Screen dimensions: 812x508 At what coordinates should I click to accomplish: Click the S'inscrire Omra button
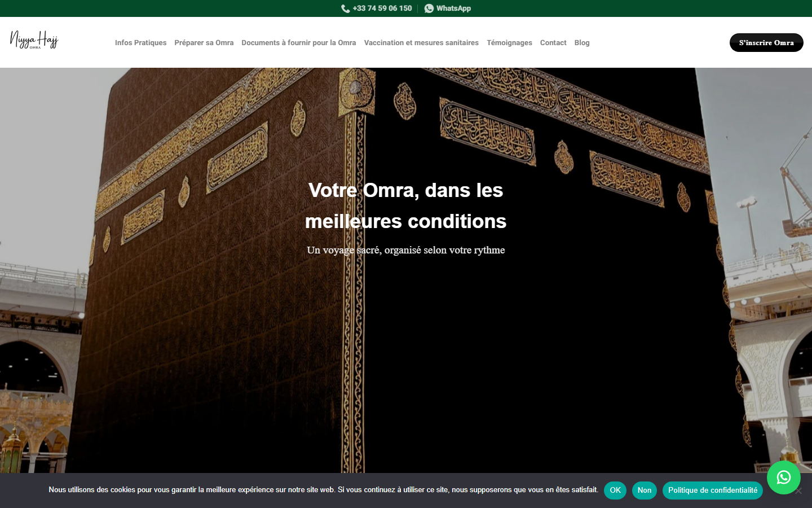[766, 43]
